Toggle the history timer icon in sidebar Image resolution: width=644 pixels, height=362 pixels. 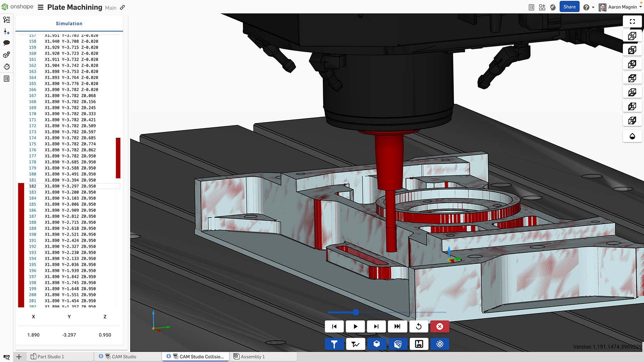pyautogui.click(x=6, y=67)
